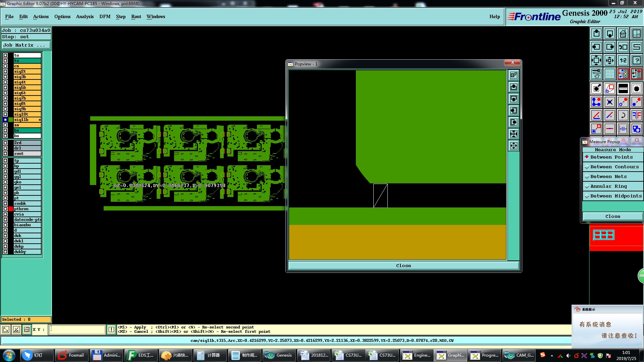Toggle the grid display icon

point(609,74)
